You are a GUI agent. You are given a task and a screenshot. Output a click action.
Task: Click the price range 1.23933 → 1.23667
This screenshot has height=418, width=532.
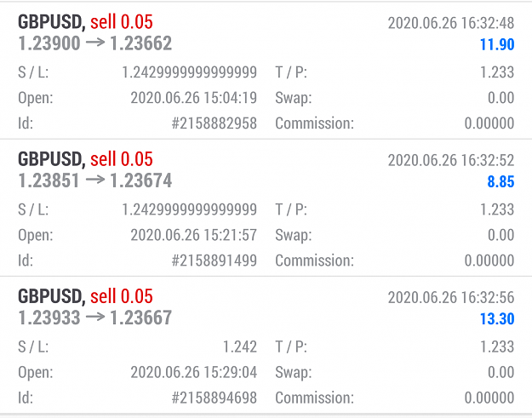95,318
